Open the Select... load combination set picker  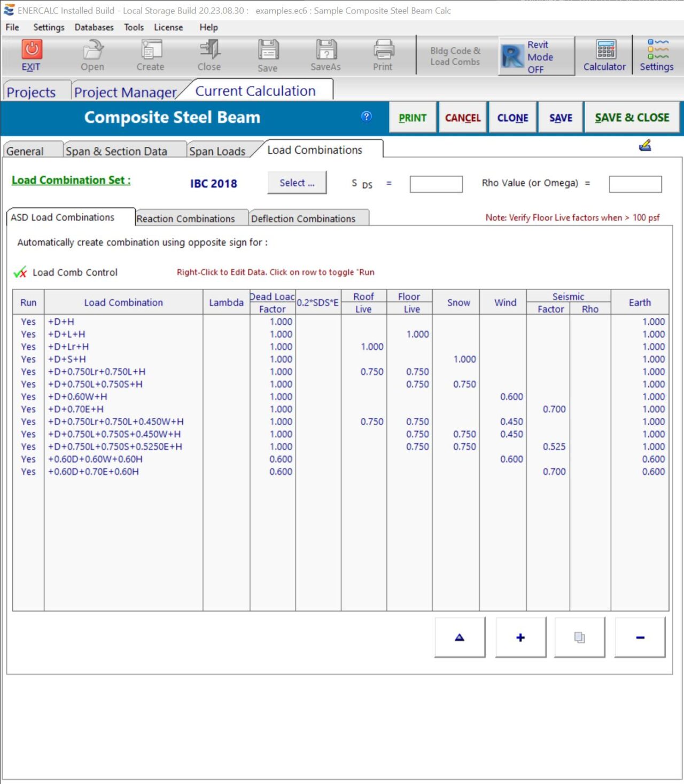click(x=297, y=183)
